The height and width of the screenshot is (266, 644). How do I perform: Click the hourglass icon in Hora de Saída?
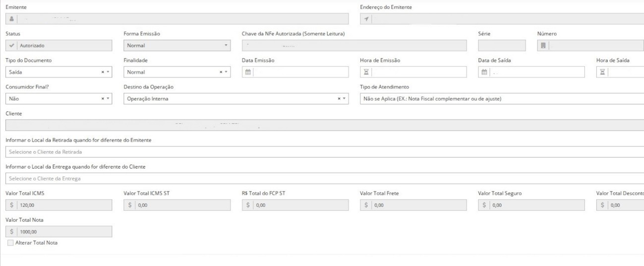602,72
